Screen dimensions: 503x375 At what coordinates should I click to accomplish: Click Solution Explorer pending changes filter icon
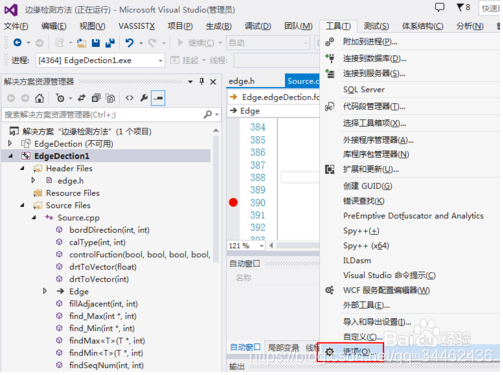(60, 98)
